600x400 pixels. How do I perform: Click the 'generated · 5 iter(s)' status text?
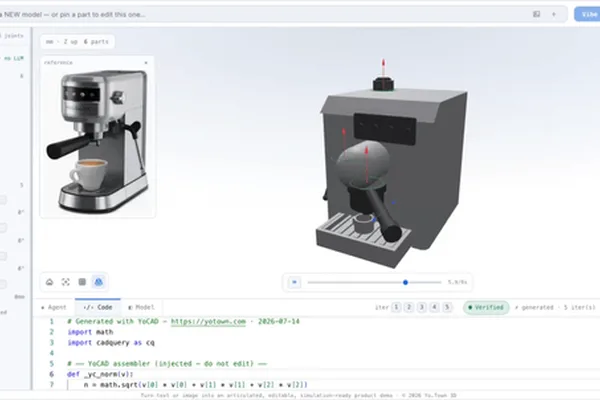click(555, 307)
